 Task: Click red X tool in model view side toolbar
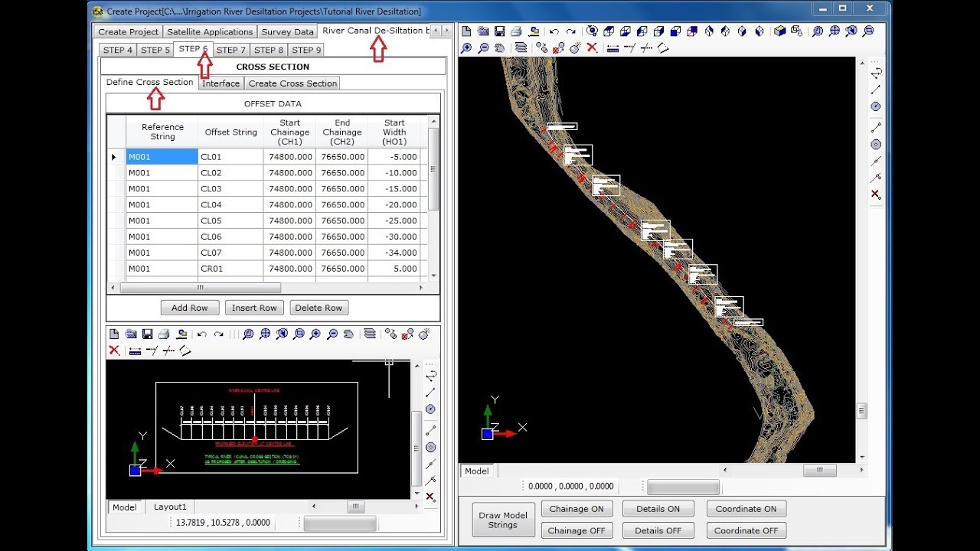pyautogui.click(x=876, y=195)
